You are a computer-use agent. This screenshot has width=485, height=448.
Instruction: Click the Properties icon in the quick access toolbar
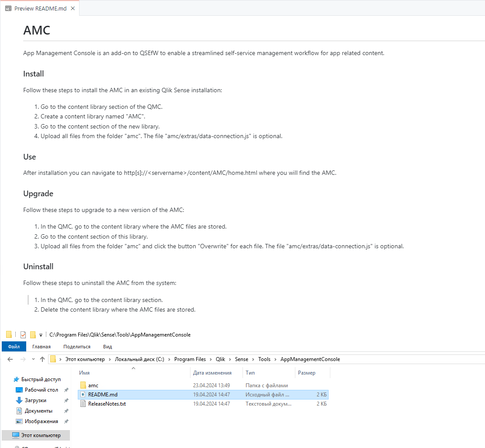(23, 334)
